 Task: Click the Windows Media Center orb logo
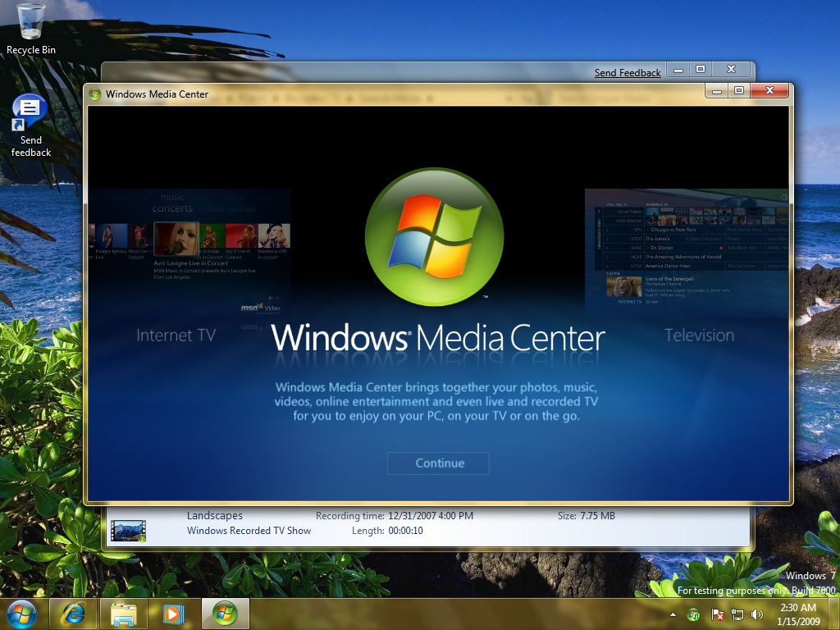435,237
